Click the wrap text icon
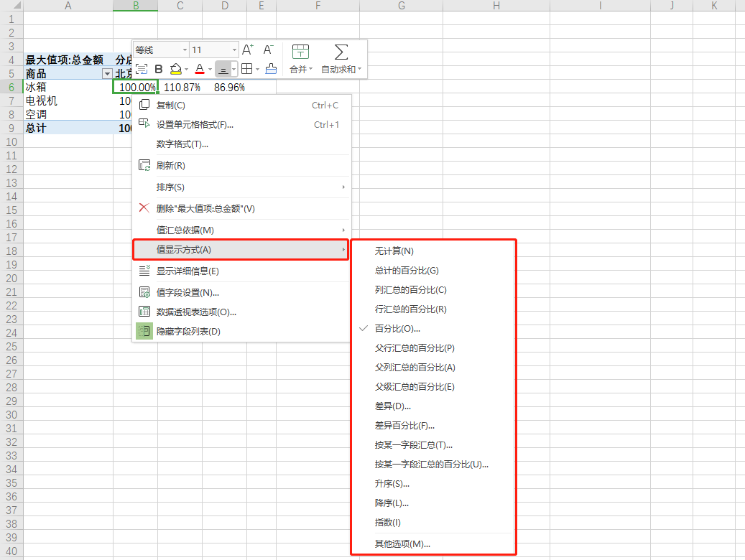Screen dimensions: 745x560 tap(142, 69)
